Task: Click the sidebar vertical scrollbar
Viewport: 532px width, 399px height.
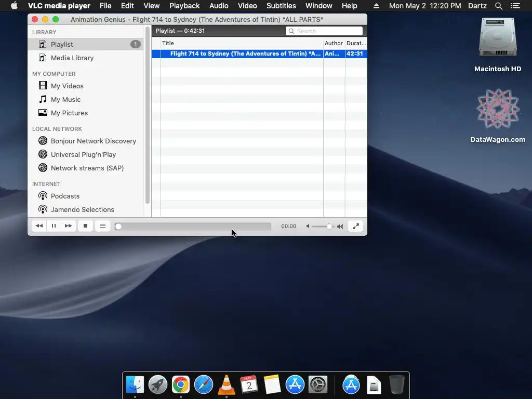Action: pyautogui.click(x=148, y=115)
